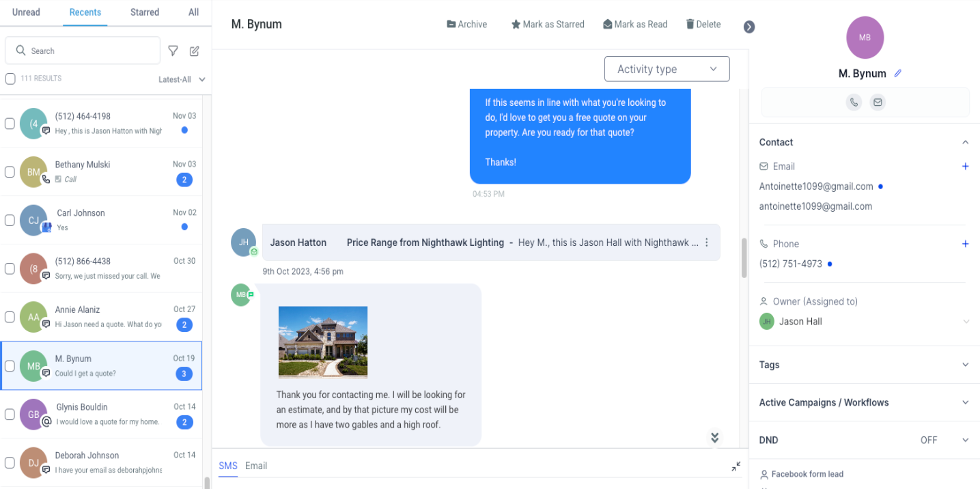
Task: Archive the M. Bynum conversation
Action: (x=467, y=24)
